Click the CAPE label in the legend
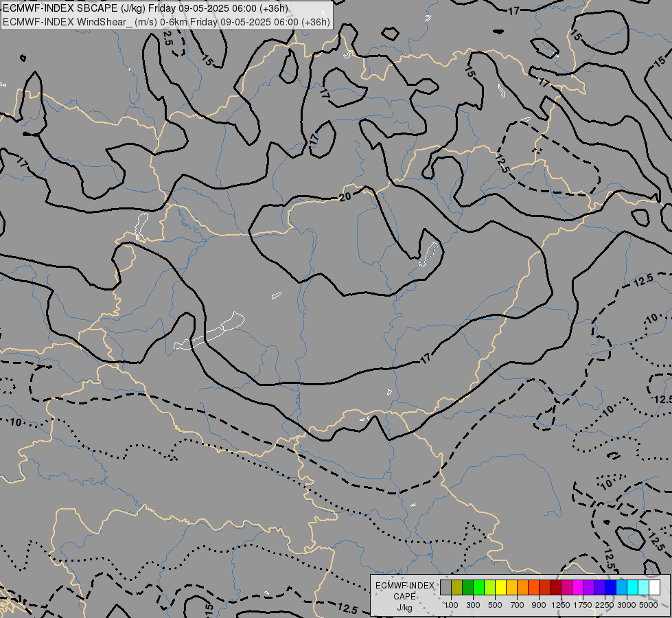The height and width of the screenshot is (618, 672). pos(404,597)
